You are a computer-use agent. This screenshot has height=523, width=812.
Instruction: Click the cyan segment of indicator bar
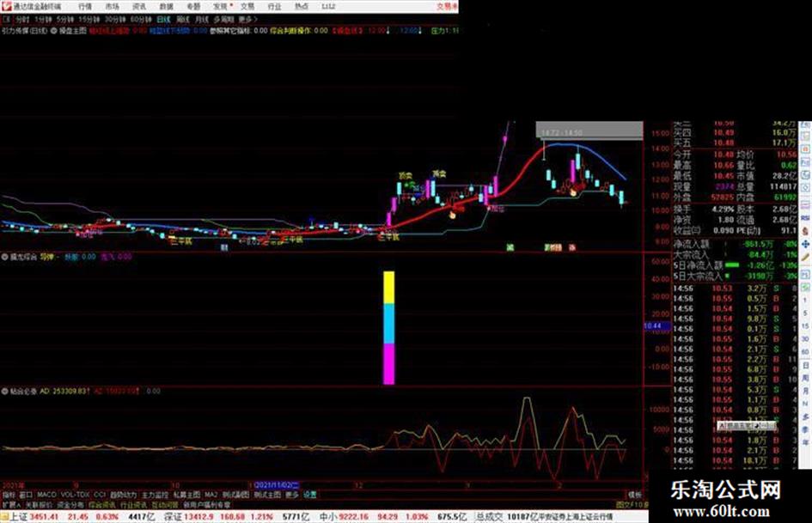(389, 324)
